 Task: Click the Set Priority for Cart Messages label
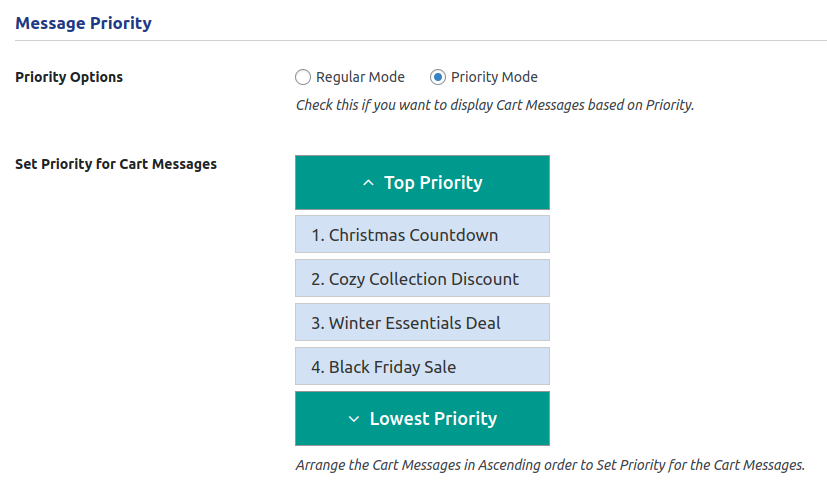(x=116, y=163)
